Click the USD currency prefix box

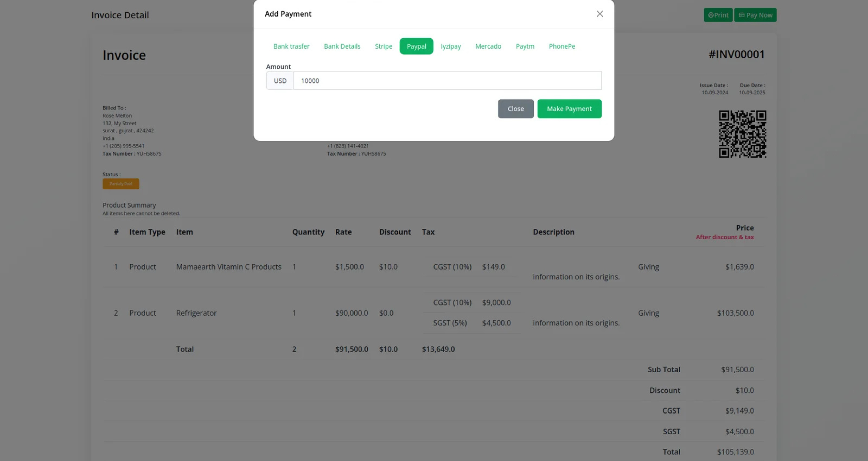280,81
